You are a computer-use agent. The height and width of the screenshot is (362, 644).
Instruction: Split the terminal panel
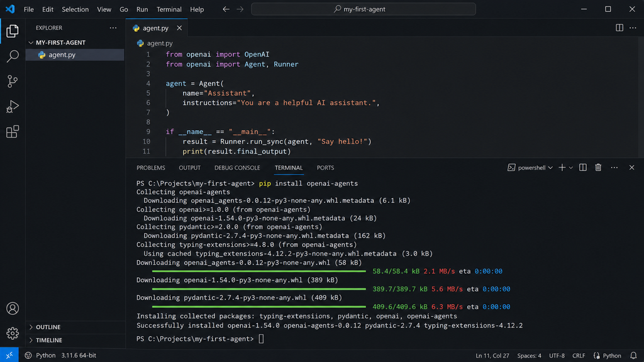[583, 167]
